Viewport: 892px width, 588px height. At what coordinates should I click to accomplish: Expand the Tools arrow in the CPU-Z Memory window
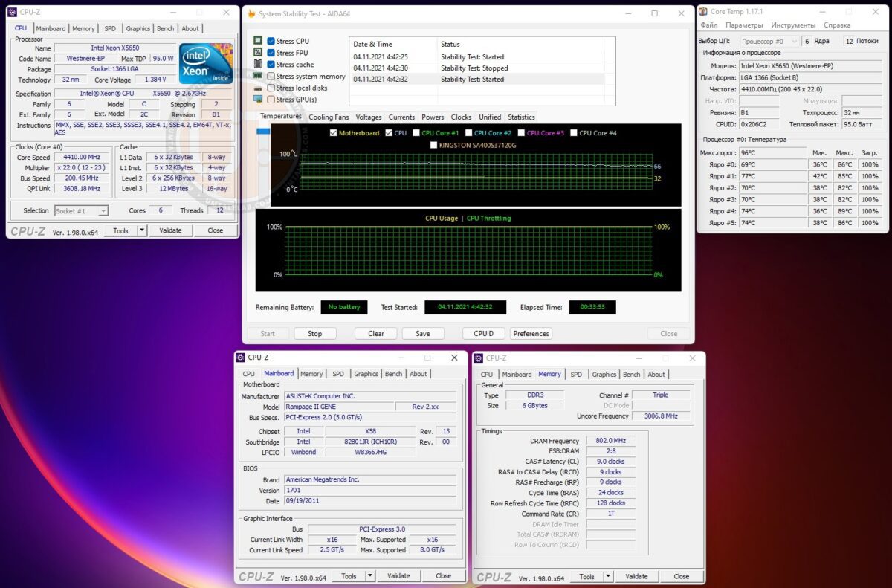(x=607, y=577)
